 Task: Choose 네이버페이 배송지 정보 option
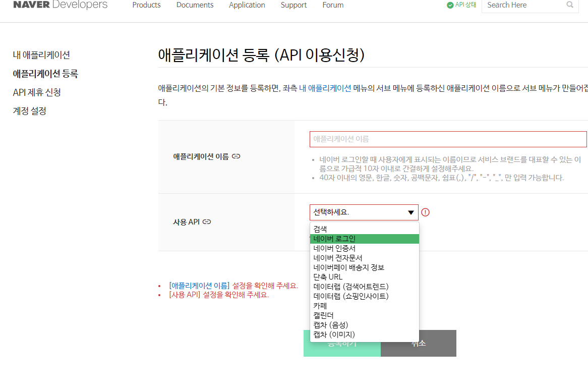[x=365, y=267]
